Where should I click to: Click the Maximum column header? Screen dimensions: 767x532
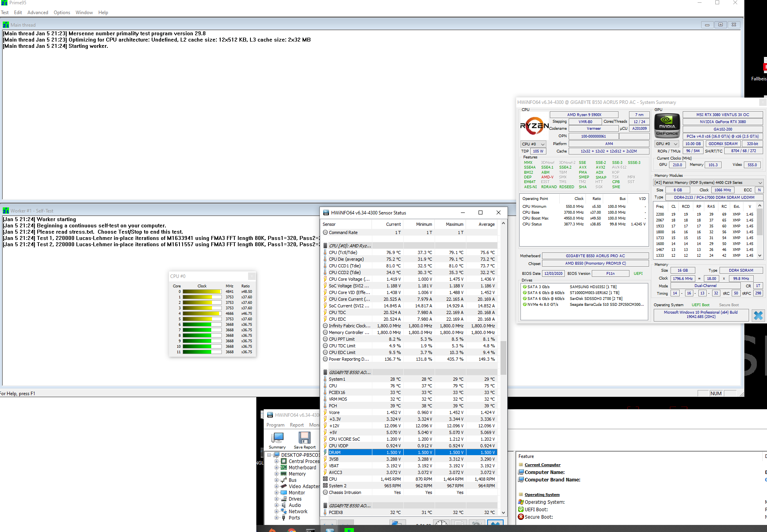(x=450, y=224)
